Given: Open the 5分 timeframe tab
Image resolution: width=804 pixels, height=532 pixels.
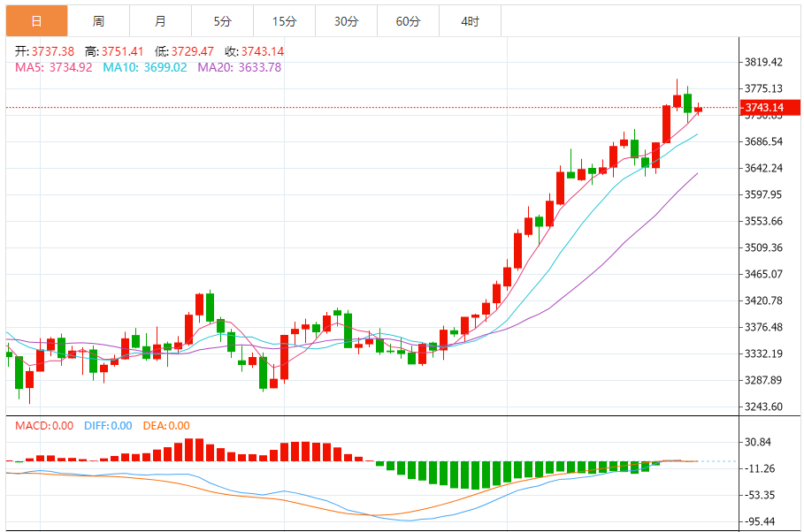Looking at the screenshot, I should click(x=223, y=21).
